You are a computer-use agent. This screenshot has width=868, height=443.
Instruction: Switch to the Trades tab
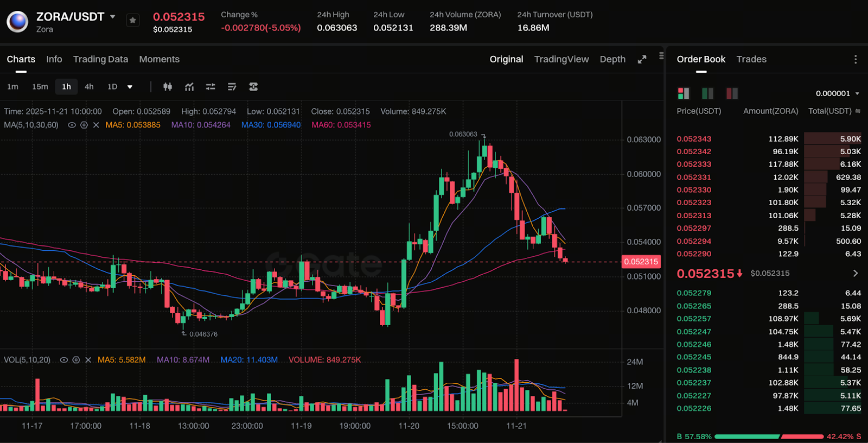coord(751,59)
